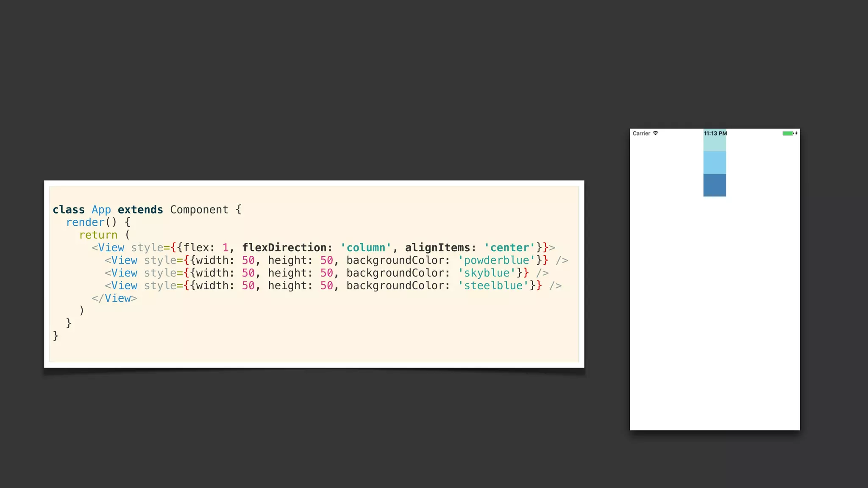This screenshot has height=488, width=868.
Task: Click the alignItems property in code
Action: [x=437, y=248]
